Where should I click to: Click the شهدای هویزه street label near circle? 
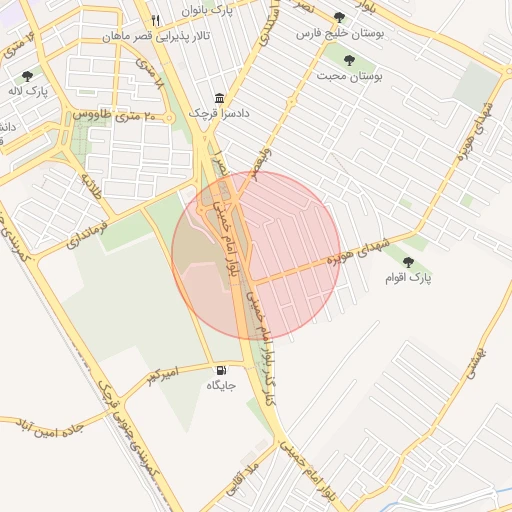click(358, 251)
